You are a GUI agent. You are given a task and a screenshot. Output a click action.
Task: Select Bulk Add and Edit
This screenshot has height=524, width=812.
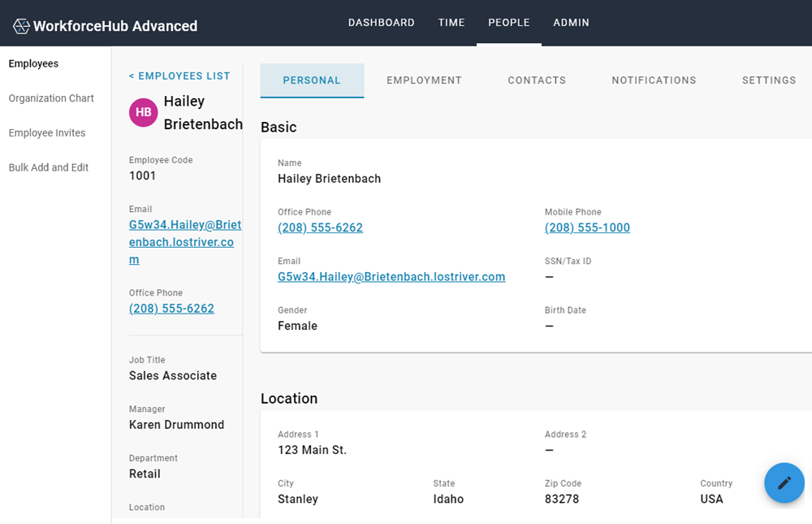[x=49, y=167]
